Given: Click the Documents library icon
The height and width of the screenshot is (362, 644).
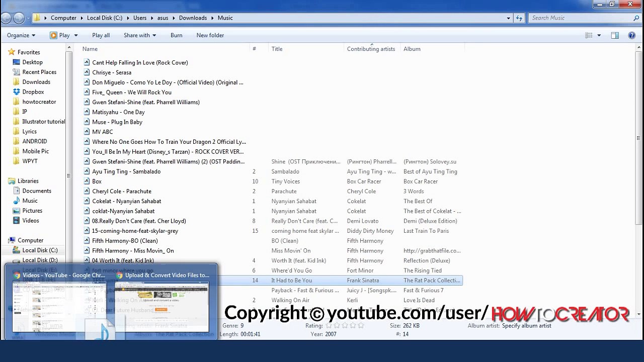Looking at the screenshot, I should (16, 191).
